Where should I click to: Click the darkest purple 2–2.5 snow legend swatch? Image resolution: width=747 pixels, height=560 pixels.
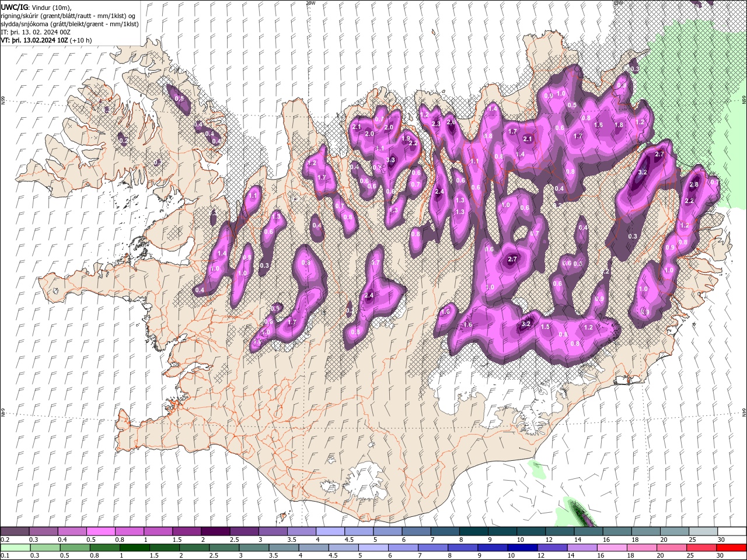(x=215, y=531)
